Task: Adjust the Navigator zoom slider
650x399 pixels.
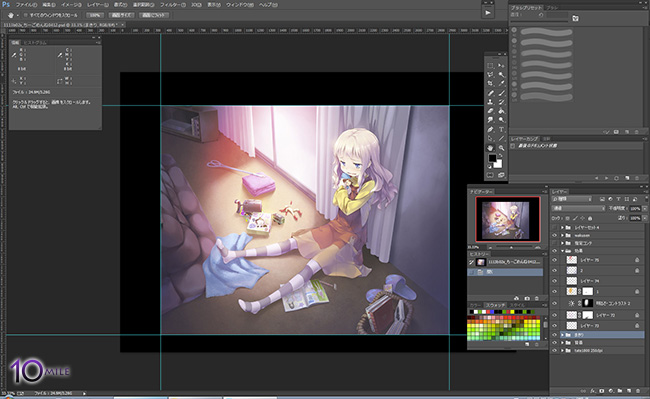Action: tap(512, 247)
